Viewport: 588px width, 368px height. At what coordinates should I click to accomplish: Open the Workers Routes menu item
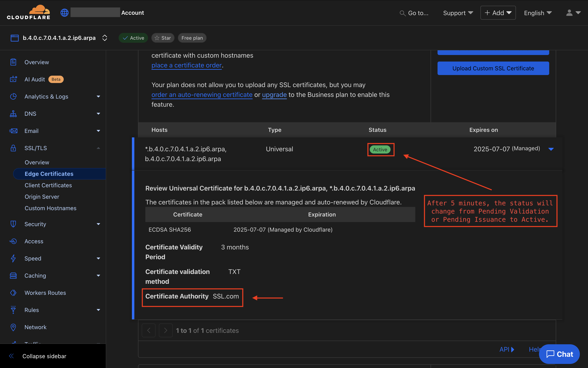click(x=45, y=293)
